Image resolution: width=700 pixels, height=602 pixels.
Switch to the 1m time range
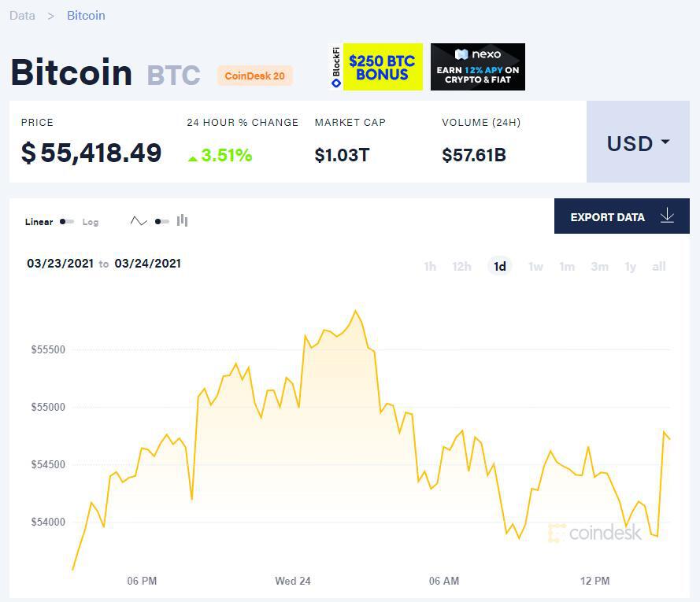567,267
